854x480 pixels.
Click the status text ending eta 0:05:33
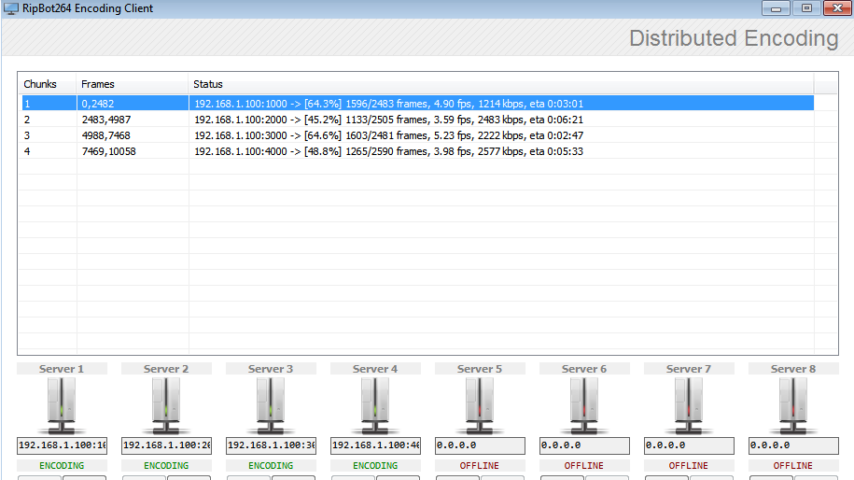389,151
